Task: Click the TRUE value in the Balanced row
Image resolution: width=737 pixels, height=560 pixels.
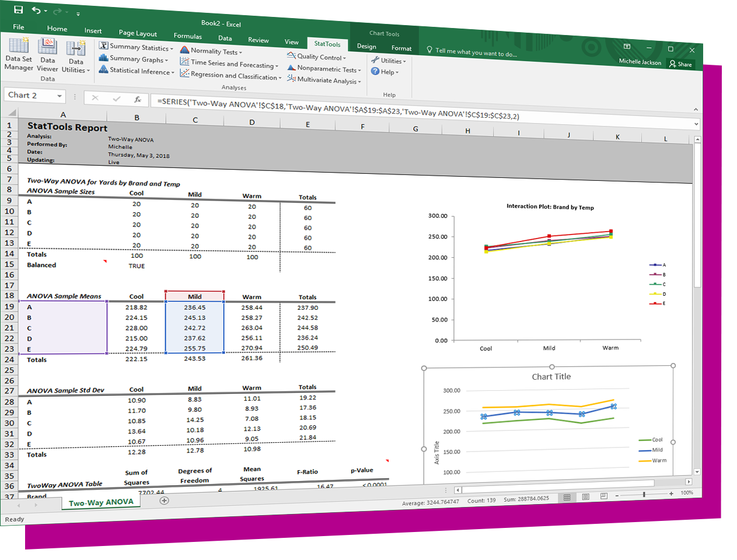Action: pyautogui.click(x=137, y=266)
